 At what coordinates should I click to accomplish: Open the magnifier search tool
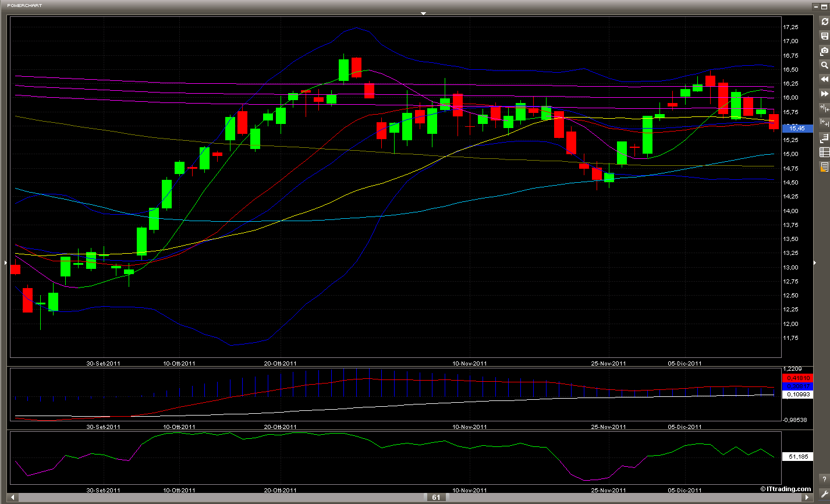point(824,65)
